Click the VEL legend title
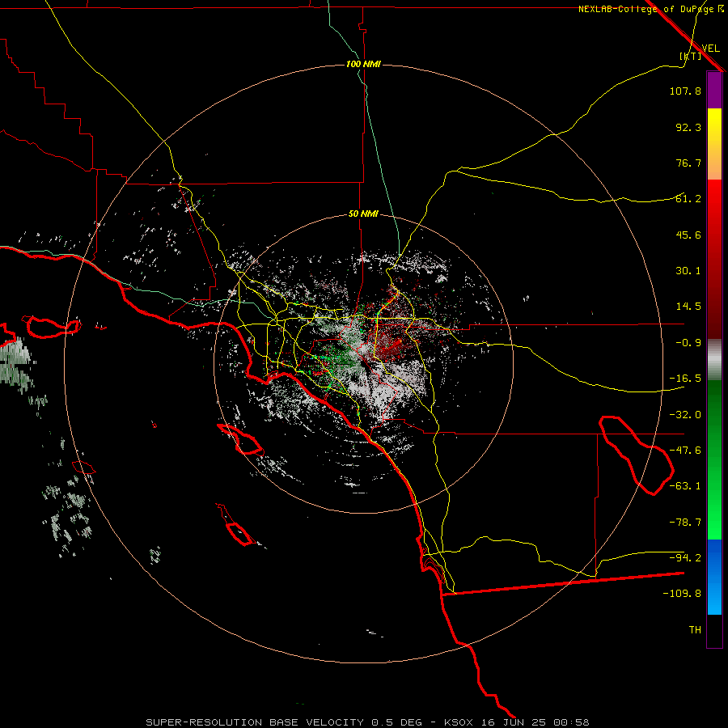Screen dimensions: 728x728 (x=710, y=48)
